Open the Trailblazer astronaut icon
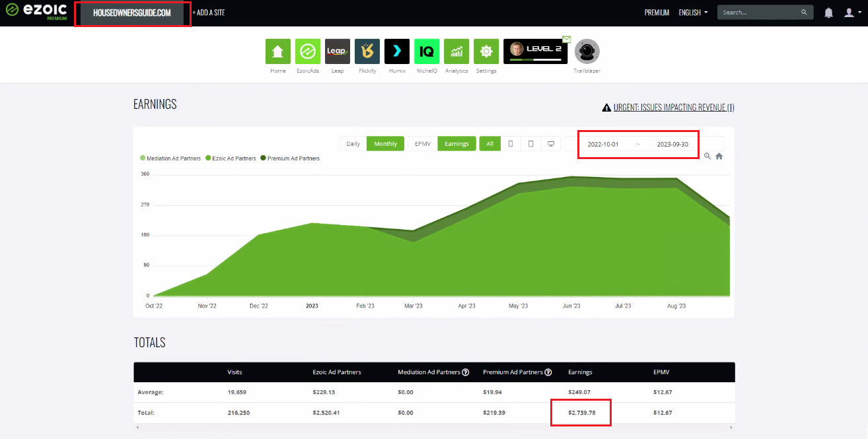Screen dimensions: 868x439 coord(587,51)
